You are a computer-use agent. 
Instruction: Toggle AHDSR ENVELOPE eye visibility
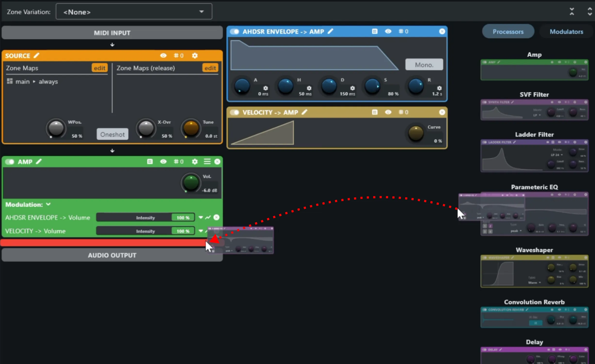(x=388, y=31)
